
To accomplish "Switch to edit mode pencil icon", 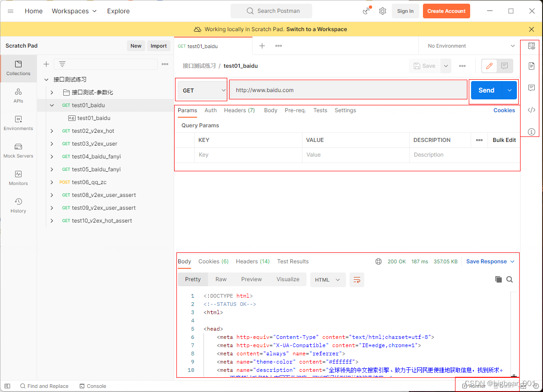I will pyautogui.click(x=489, y=66).
